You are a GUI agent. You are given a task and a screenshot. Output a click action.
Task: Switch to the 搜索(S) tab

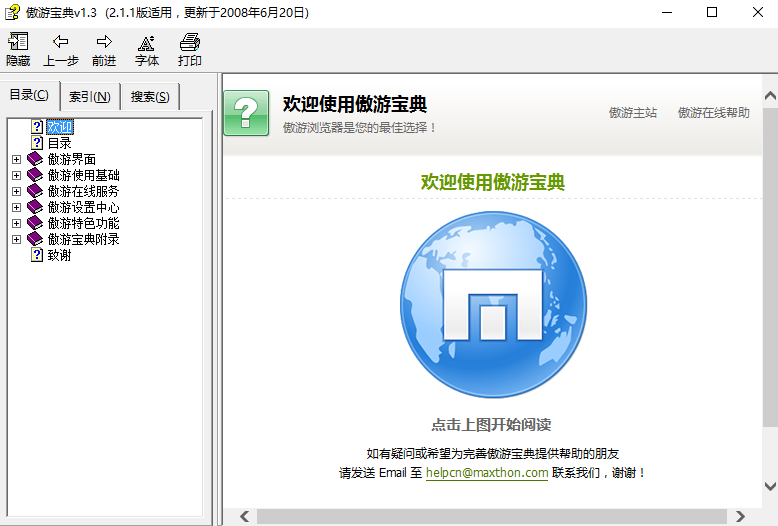(150, 96)
